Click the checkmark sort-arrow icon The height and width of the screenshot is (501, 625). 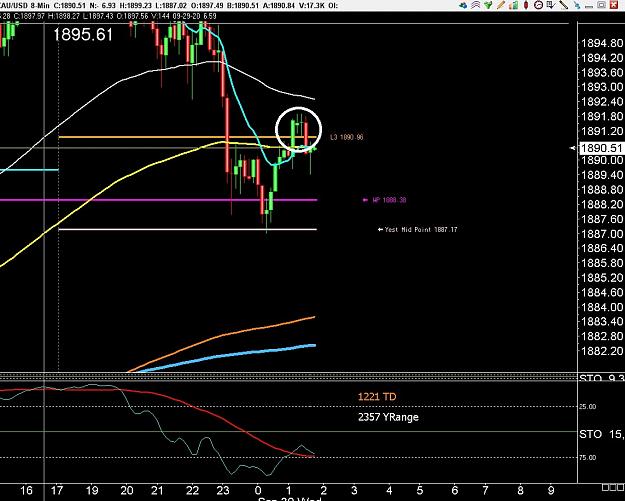tap(551, 5)
